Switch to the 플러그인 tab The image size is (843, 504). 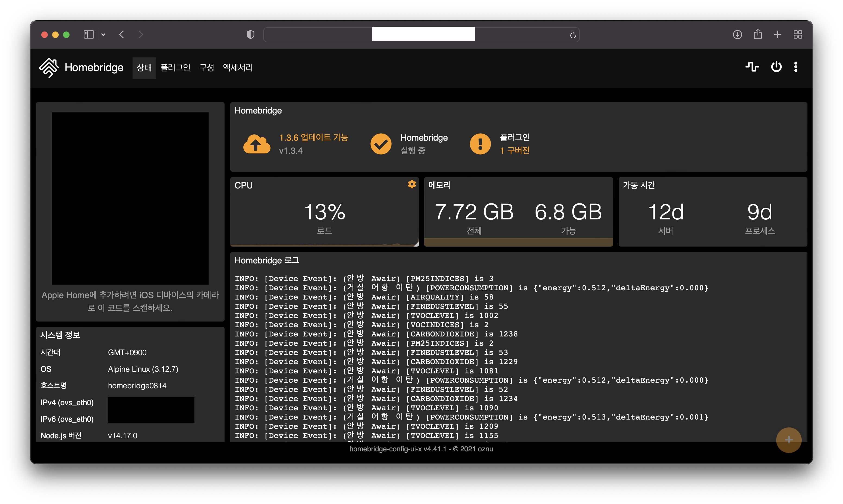pyautogui.click(x=175, y=68)
